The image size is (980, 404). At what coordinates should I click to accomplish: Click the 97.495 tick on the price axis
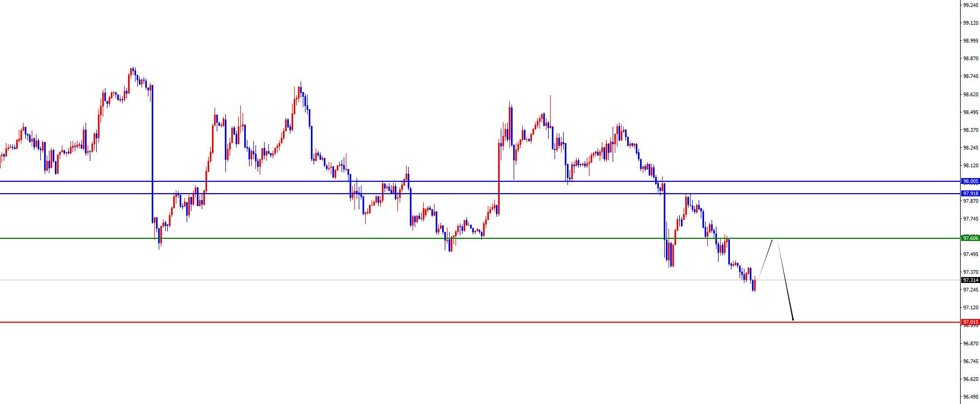970,254
